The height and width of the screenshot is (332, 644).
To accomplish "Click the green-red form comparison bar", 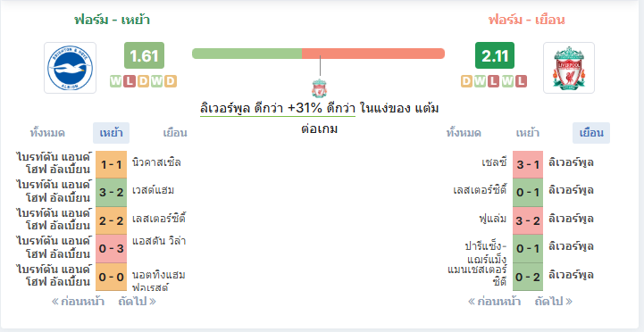I will pyautogui.click(x=318, y=54).
